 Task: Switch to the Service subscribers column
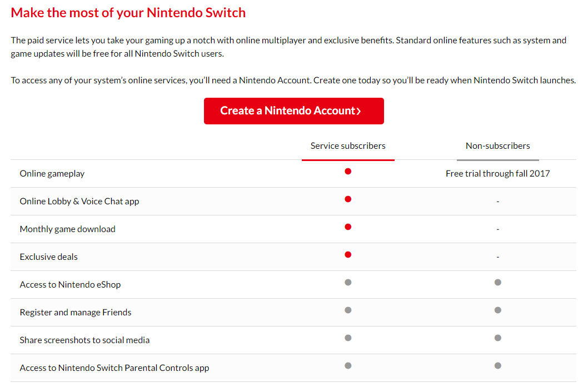point(348,145)
